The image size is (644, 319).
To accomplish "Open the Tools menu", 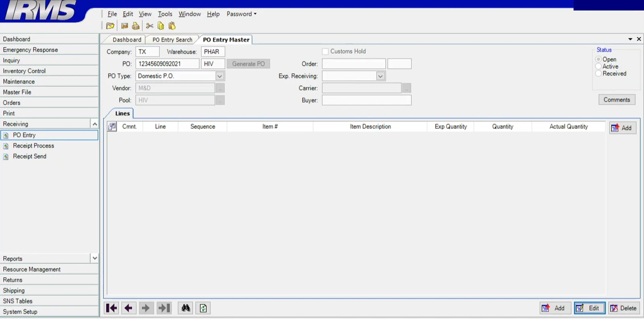I will 165,14.
